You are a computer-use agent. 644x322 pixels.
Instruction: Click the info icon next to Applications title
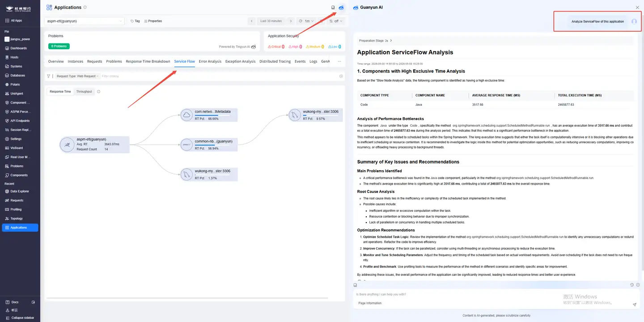85,7
